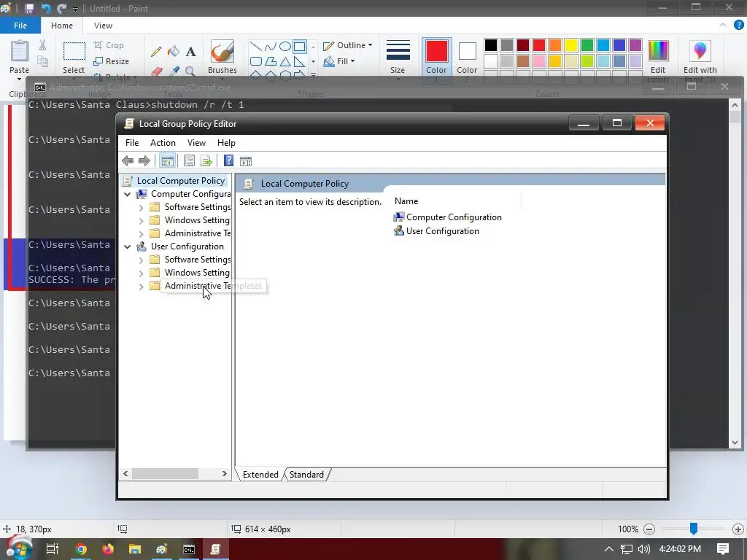Select the Oval shape in Paint

285,47
